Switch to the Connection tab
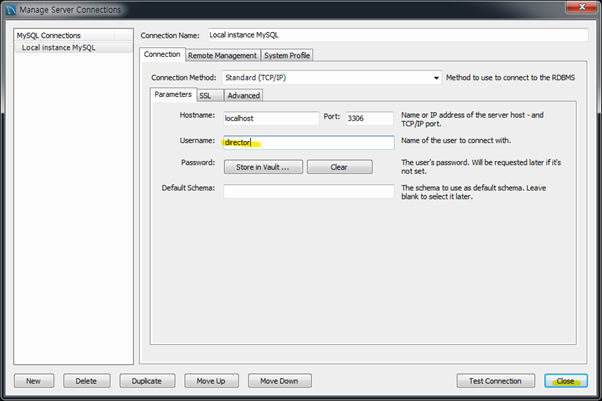 pyautogui.click(x=162, y=54)
